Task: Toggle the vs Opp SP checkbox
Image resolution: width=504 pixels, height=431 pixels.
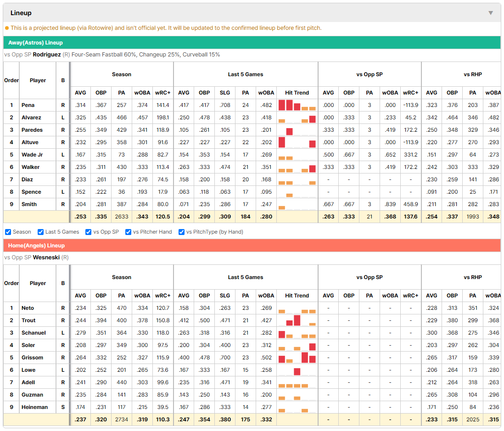Action: pyautogui.click(x=89, y=232)
